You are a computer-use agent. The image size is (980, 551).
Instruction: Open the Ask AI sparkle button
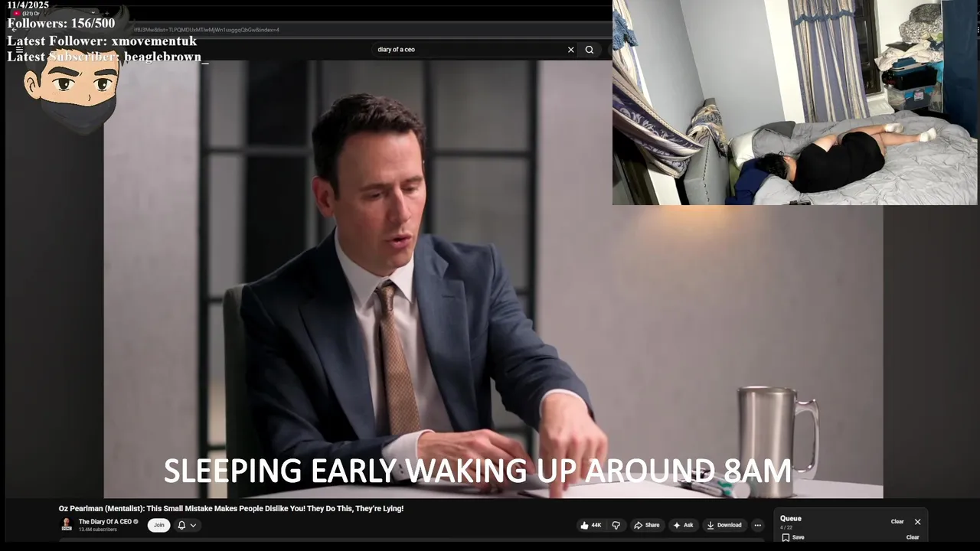(x=683, y=525)
